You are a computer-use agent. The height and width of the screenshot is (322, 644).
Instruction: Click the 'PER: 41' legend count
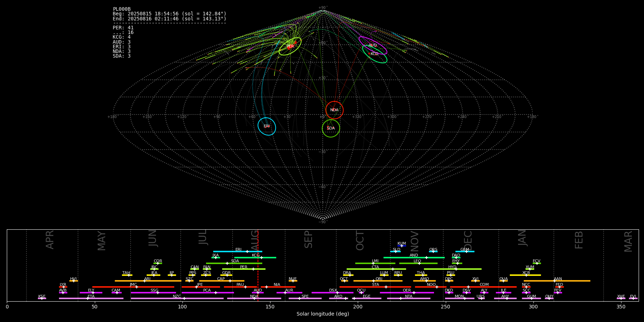[123, 28]
